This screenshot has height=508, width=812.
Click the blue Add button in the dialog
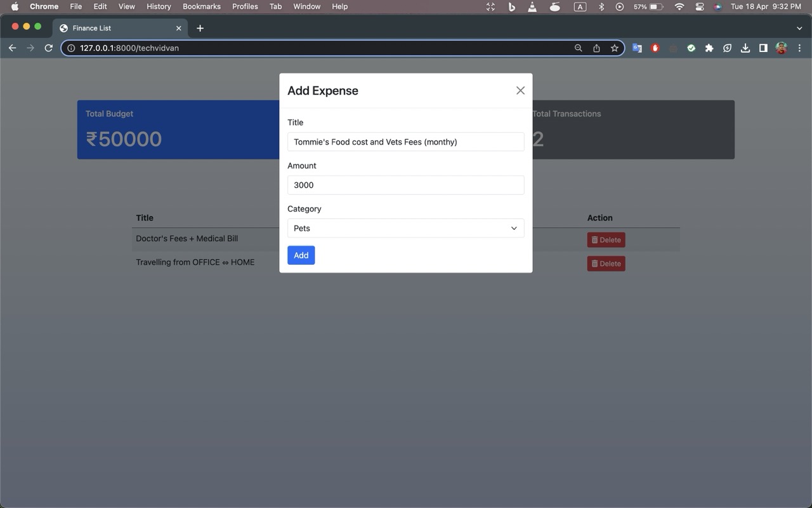click(x=301, y=255)
